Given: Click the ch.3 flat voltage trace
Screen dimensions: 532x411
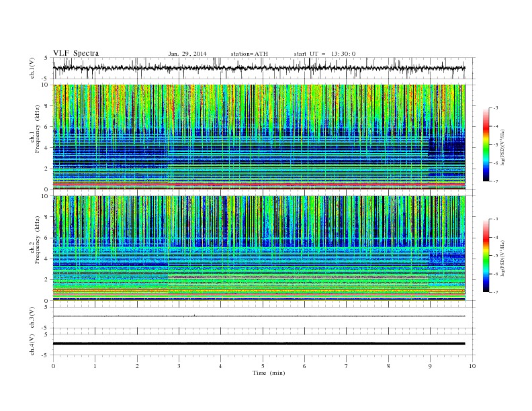Looking at the screenshot, I should point(259,316).
